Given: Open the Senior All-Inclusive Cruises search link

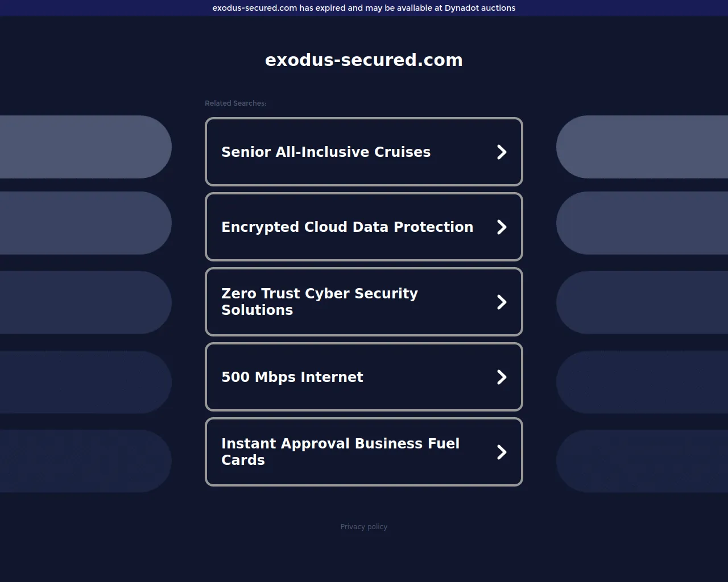Looking at the screenshot, I should tap(325, 152).
